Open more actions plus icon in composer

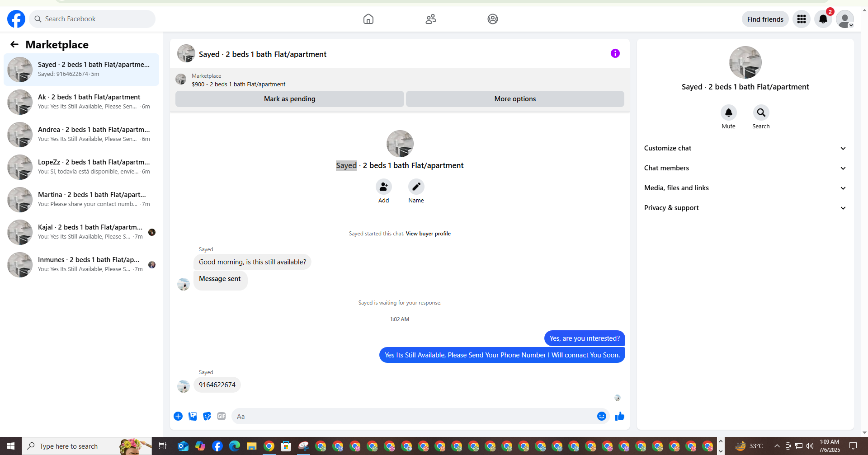pos(178,416)
